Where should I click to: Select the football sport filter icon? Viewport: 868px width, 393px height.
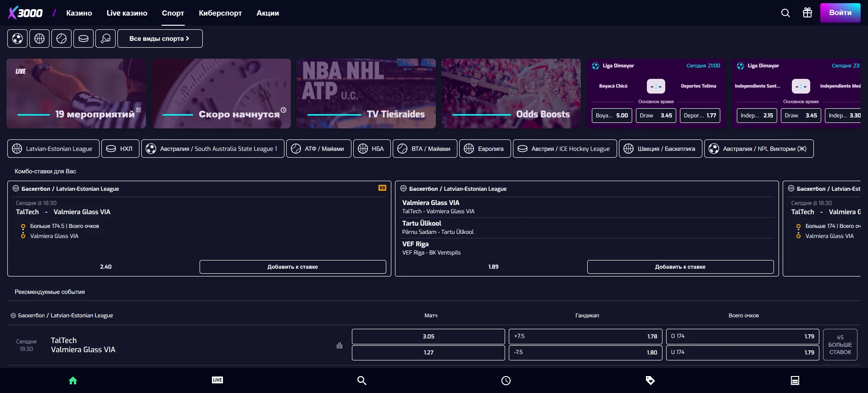click(x=17, y=39)
